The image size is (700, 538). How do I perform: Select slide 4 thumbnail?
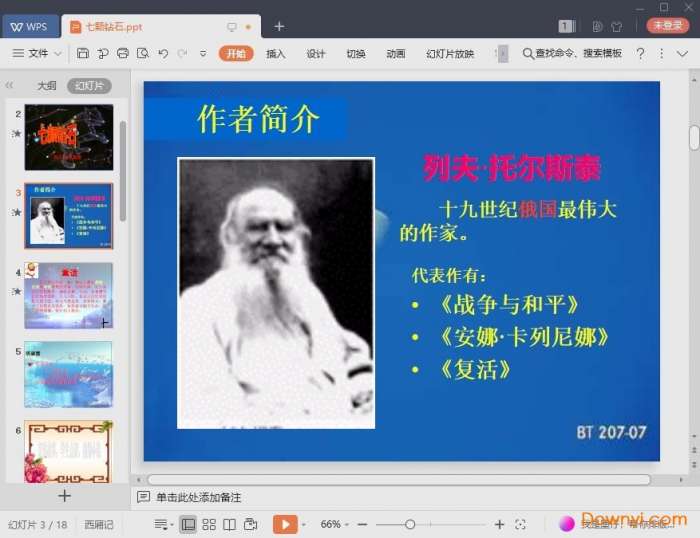tap(69, 295)
